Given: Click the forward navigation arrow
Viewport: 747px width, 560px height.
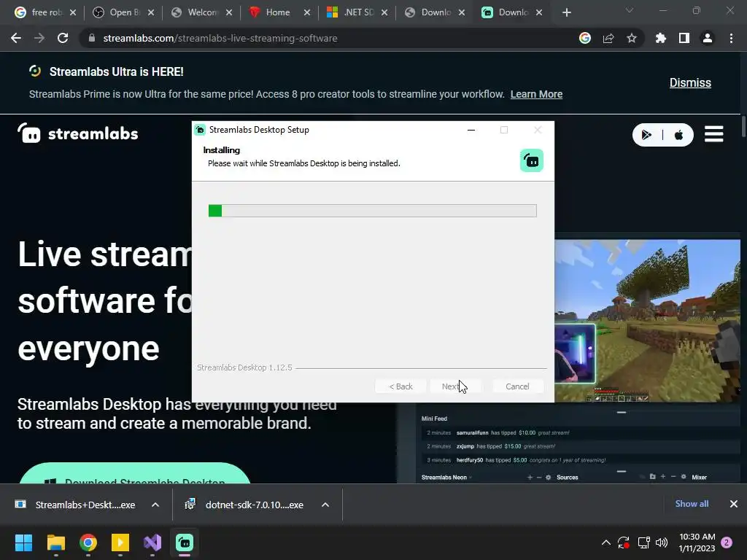Looking at the screenshot, I should 39,38.
